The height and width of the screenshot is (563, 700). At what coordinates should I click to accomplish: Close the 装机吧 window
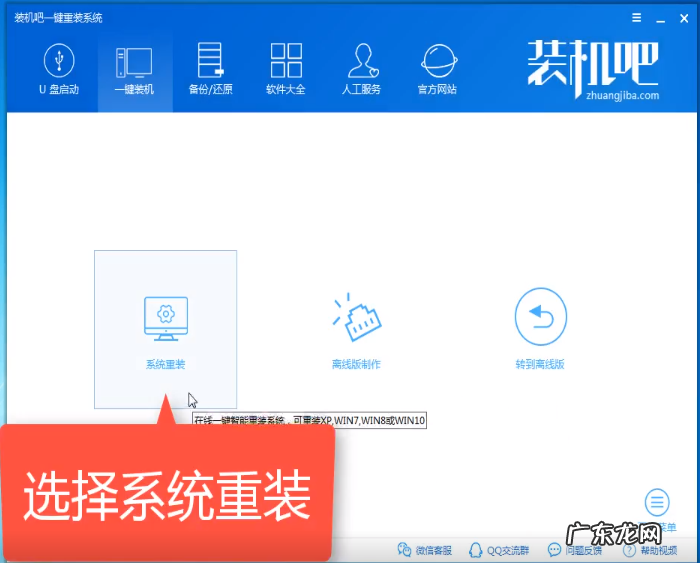[x=684, y=18]
